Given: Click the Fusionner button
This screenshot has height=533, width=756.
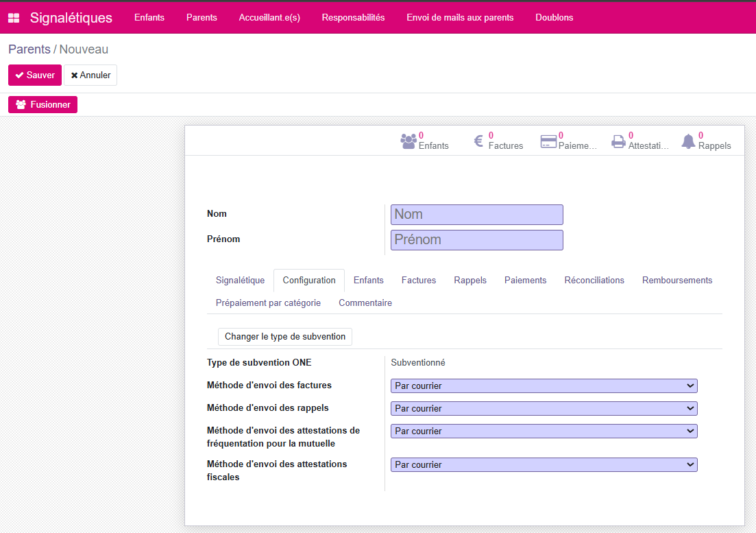Looking at the screenshot, I should pyautogui.click(x=43, y=105).
